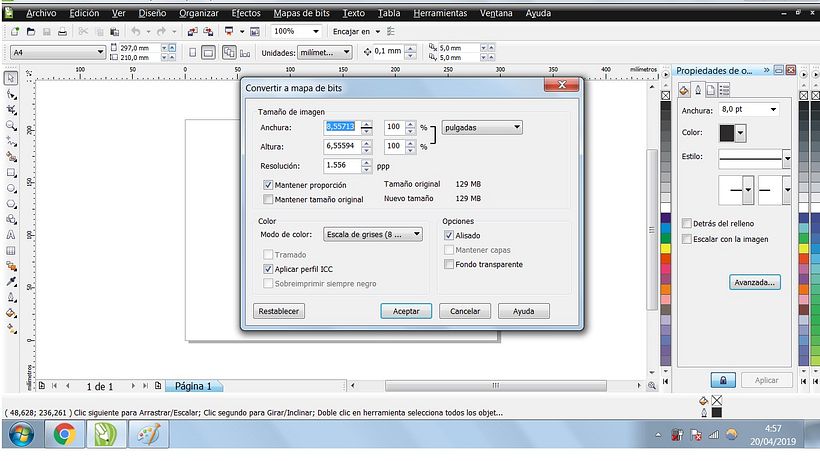Check Detrás del relleno option

(x=687, y=223)
